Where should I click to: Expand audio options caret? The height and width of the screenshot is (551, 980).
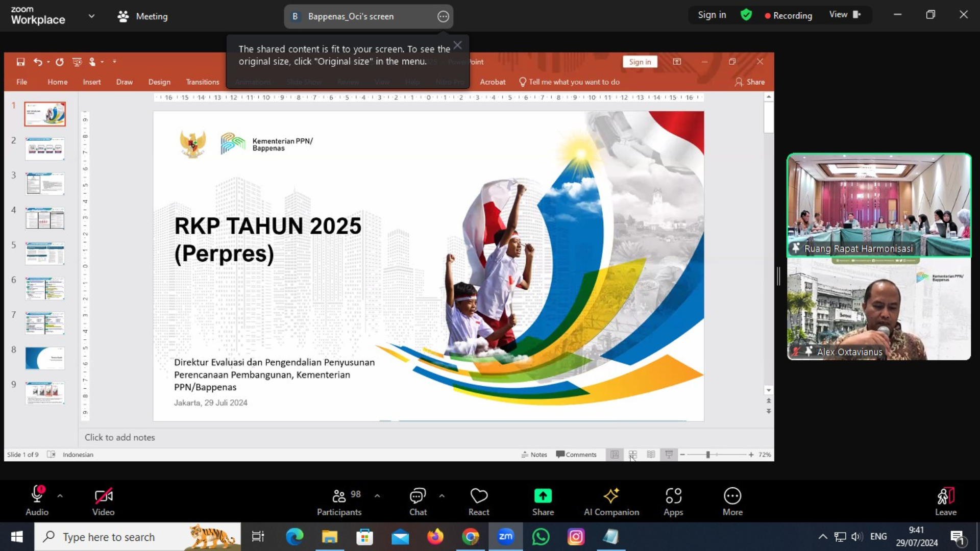(x=60, y=495)
